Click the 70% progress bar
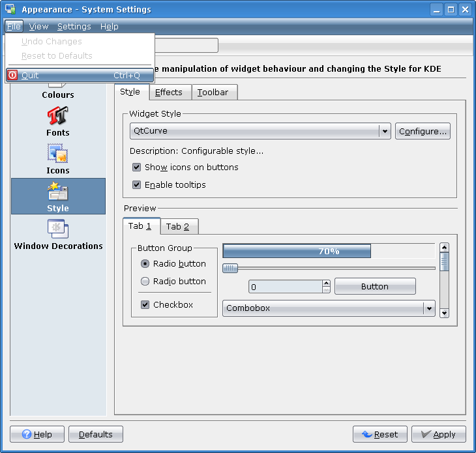Viewport: 476px width, 453px height. tap(329, 251)
